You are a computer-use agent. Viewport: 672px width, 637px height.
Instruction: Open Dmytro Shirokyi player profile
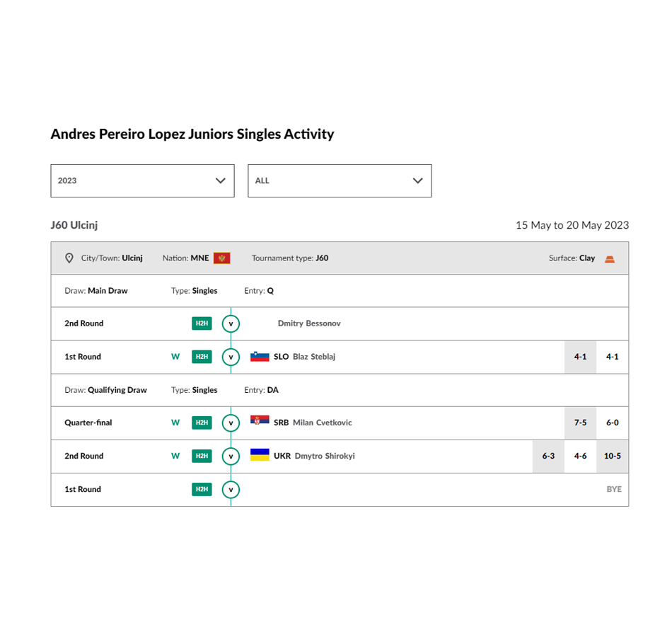[325, 456]
